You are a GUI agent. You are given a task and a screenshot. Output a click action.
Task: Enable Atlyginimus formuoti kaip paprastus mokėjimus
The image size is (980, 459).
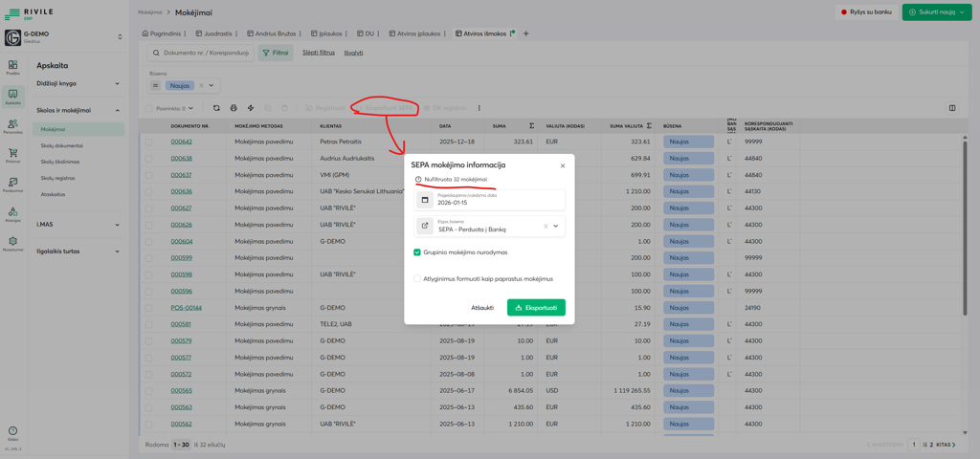(x=417, y=279)
